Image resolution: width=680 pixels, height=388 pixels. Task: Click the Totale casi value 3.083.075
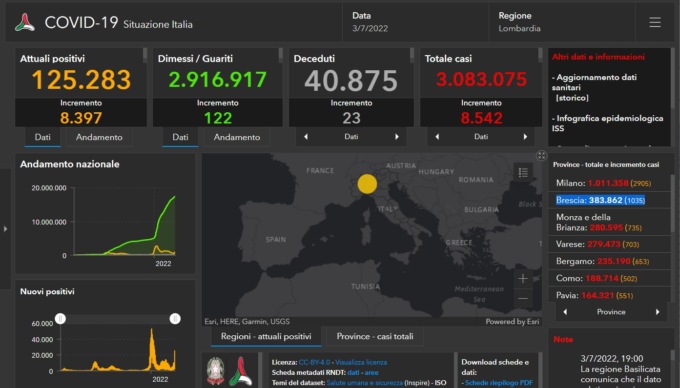click(481, 79)
